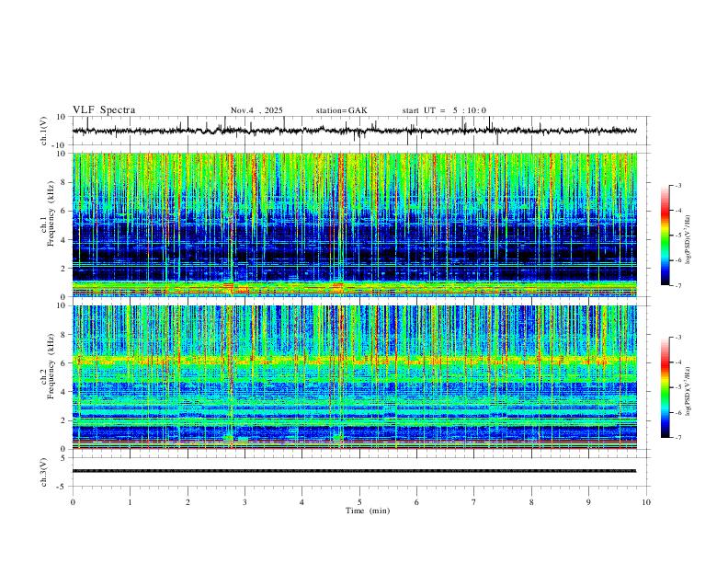Click the '-3' tick on upper colorbar
This screenshot has width=728, height=563.
click(677, 185)
